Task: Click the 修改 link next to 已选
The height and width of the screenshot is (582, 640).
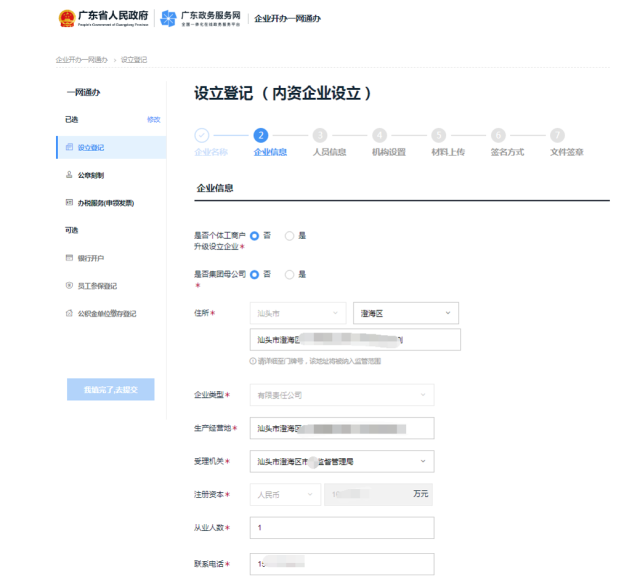Action: click(x=153, y=120)
